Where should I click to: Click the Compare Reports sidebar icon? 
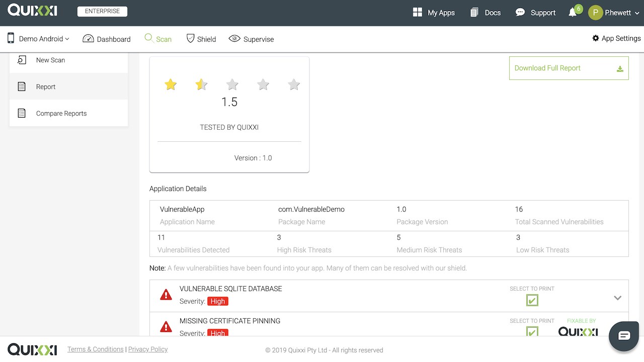(x=22, y=113)
